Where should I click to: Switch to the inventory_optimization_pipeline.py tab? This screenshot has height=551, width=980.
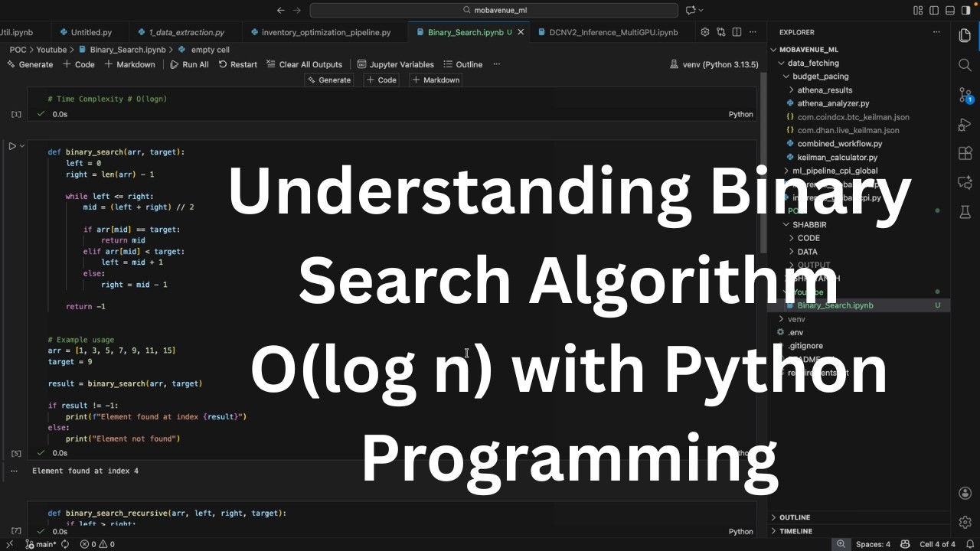pyautogui.click(x=326, y=32)
